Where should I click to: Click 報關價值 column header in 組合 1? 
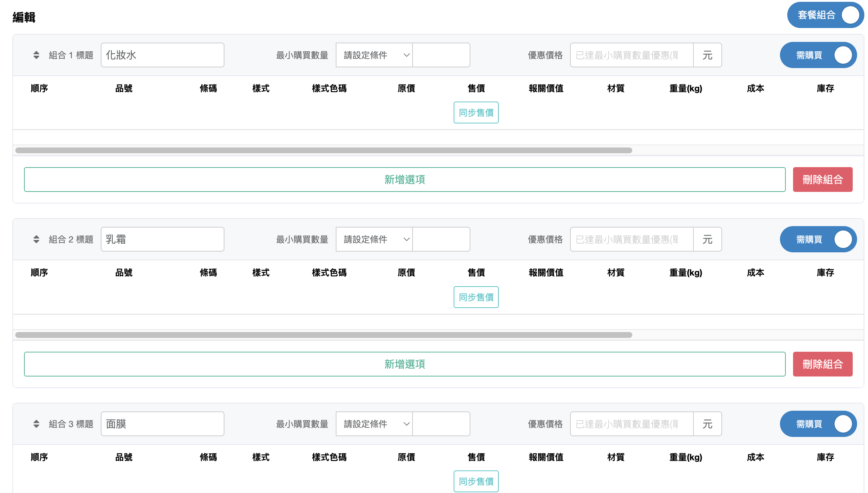(x=546, y=88)
